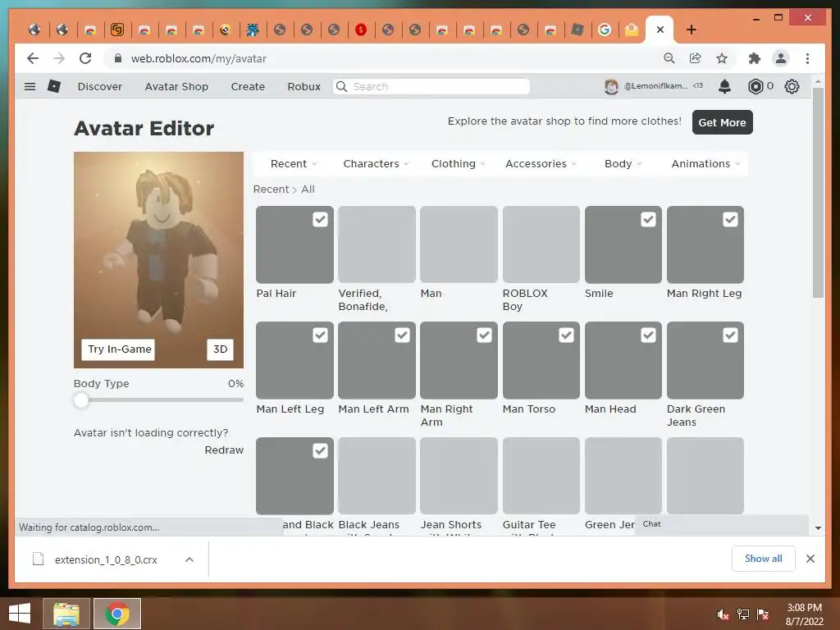This screenshot has height=630, width=840.
Task: Open a new browser tab
Action: pyautogui.click(x=691, y=30)
